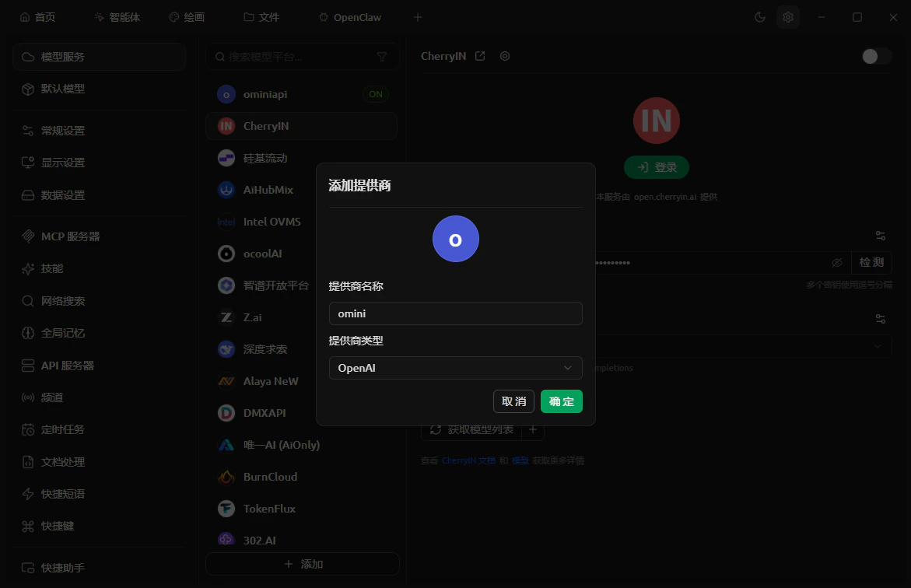Click the blue O provider avatar
Viewport: 911px width, 588px height.
(456, 239)
